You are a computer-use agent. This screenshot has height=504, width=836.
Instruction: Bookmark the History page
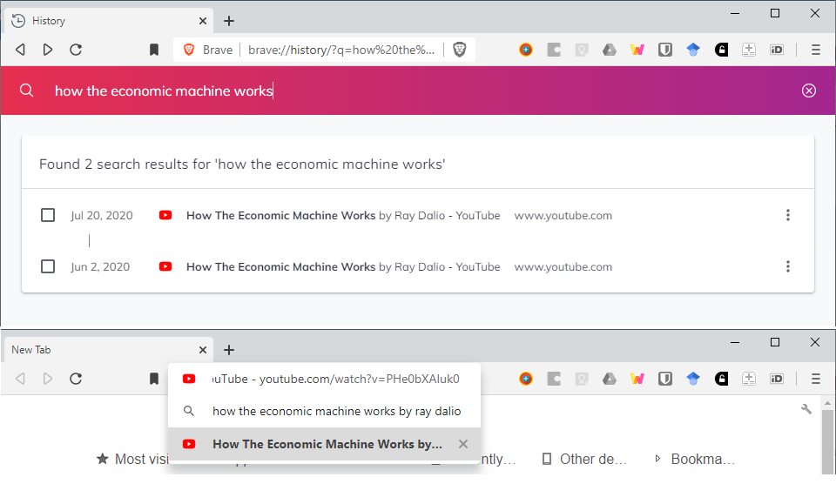click(154, 50)
